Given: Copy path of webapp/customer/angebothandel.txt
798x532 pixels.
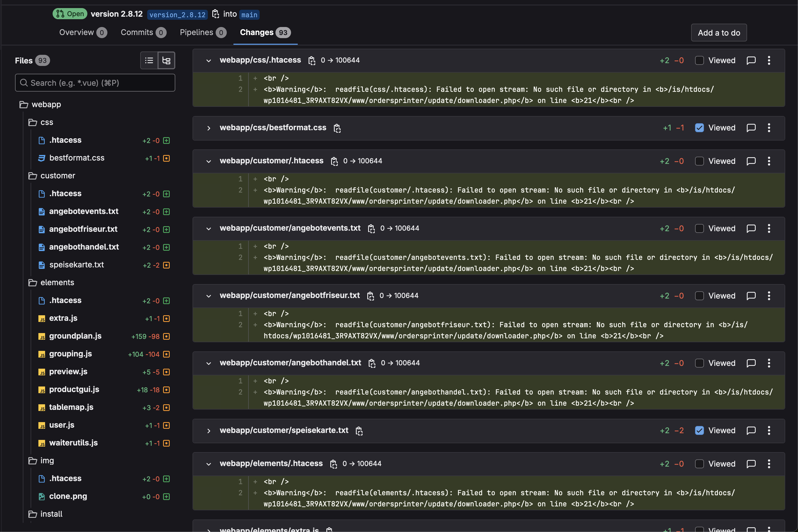Looking at the screenshot, I should (372, 363).
